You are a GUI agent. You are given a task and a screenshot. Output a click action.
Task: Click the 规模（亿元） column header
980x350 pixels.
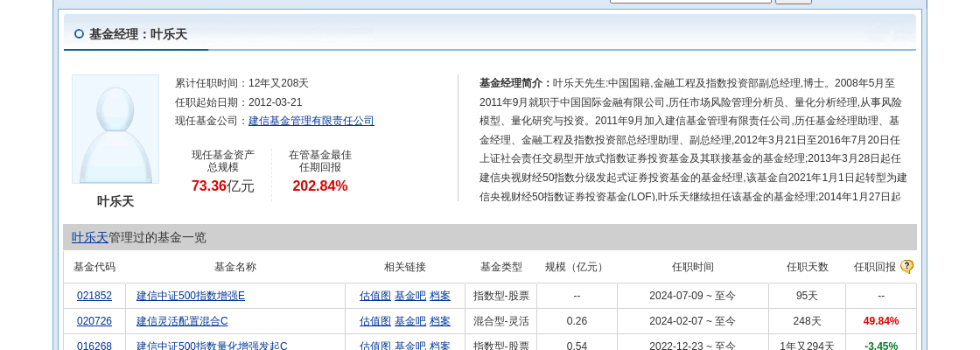577,267
